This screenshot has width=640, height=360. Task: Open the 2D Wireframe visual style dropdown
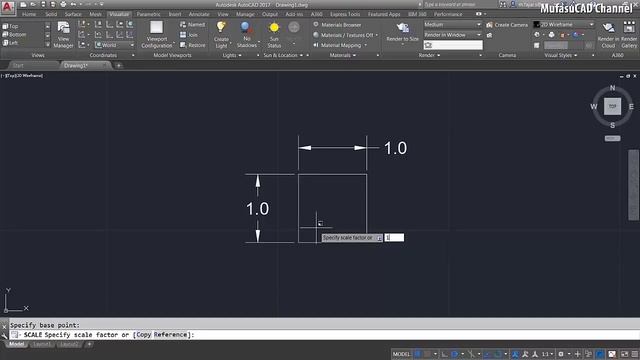564,24
